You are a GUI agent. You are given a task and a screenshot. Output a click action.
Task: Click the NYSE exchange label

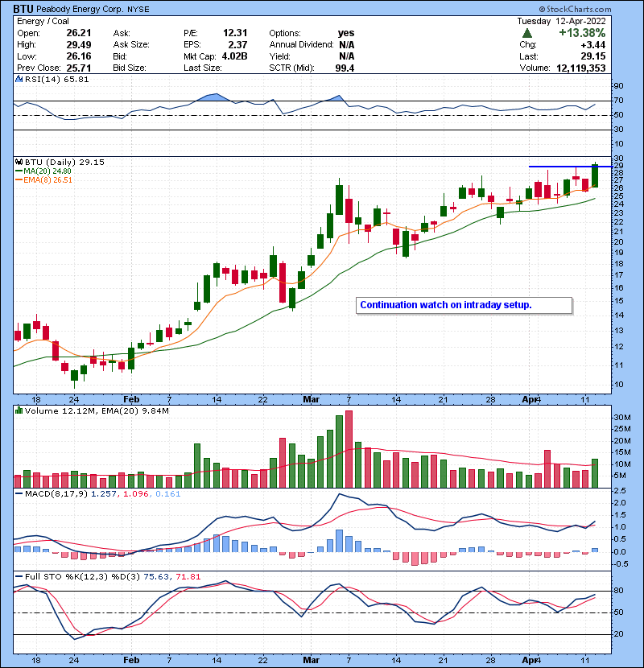click(138, 10)
